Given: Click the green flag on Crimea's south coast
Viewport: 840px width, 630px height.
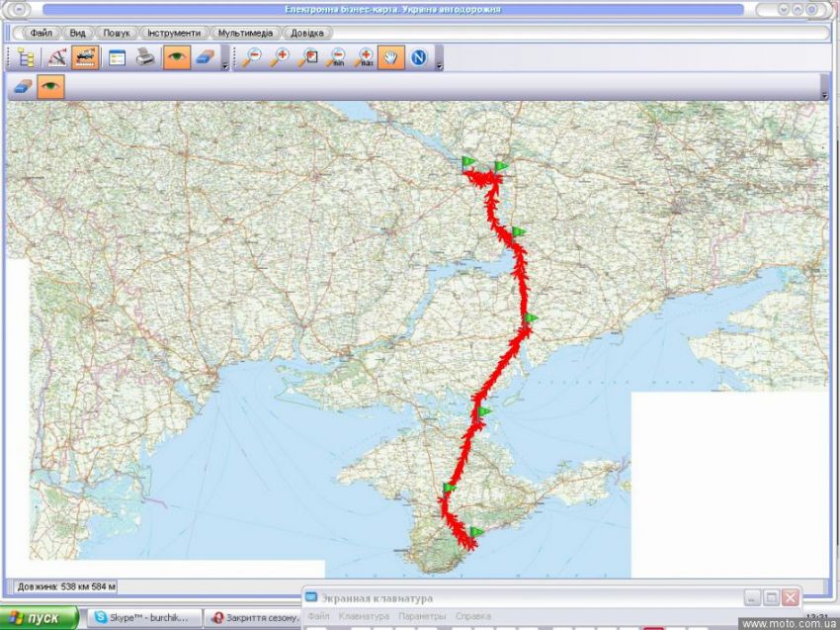Looking at the screenshot, I should pos(476,532).
